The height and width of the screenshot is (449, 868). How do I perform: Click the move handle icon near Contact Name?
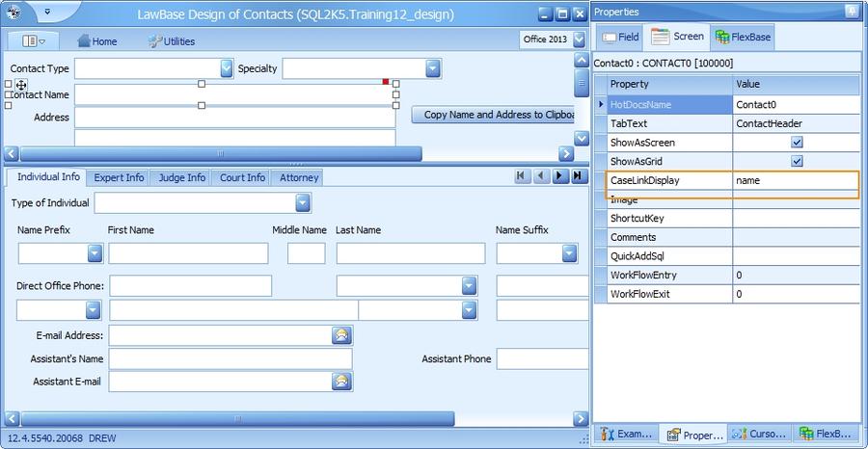click(x=21, y=85)
